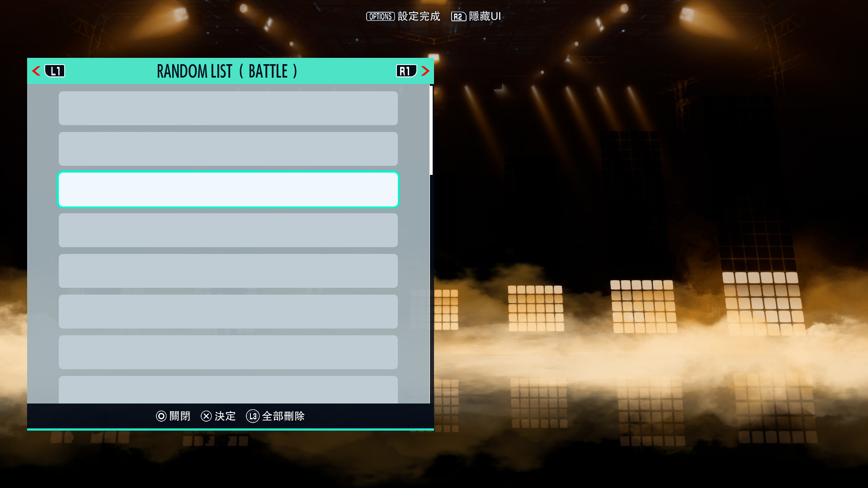
Task: Select the first empty list slot
Action: click(228, 108)
